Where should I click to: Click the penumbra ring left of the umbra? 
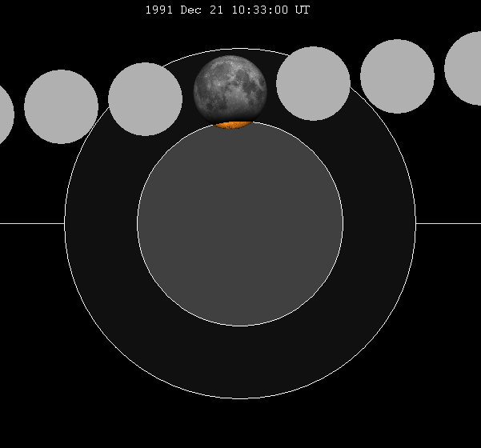101,224
